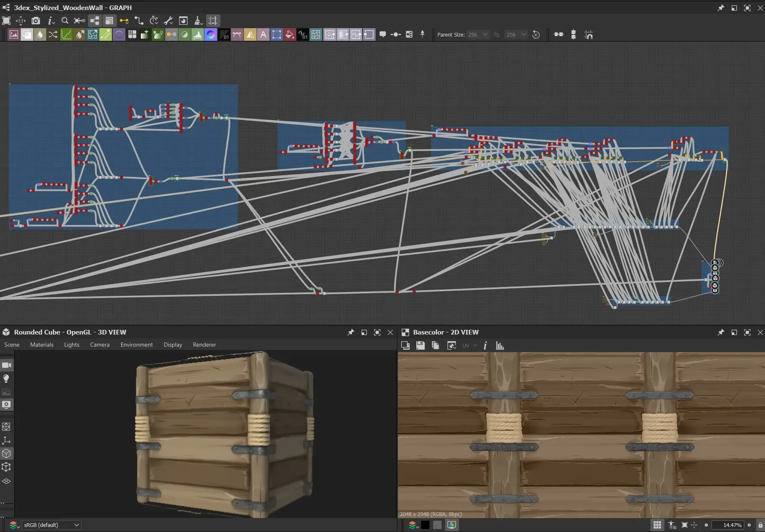This screenshot has width=765, height=532.
Task: Open the wrench tools menu
Action: [169, 21]
